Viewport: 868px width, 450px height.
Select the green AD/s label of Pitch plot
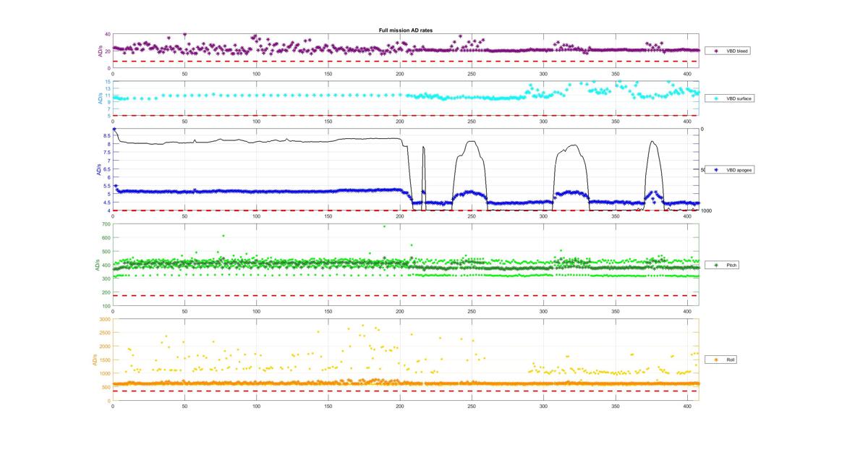point(97,266)
